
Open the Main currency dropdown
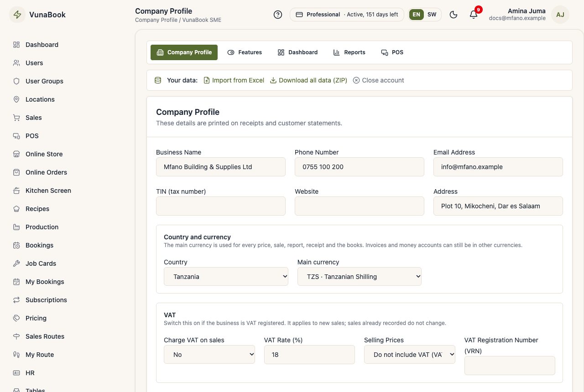point(360,277)
